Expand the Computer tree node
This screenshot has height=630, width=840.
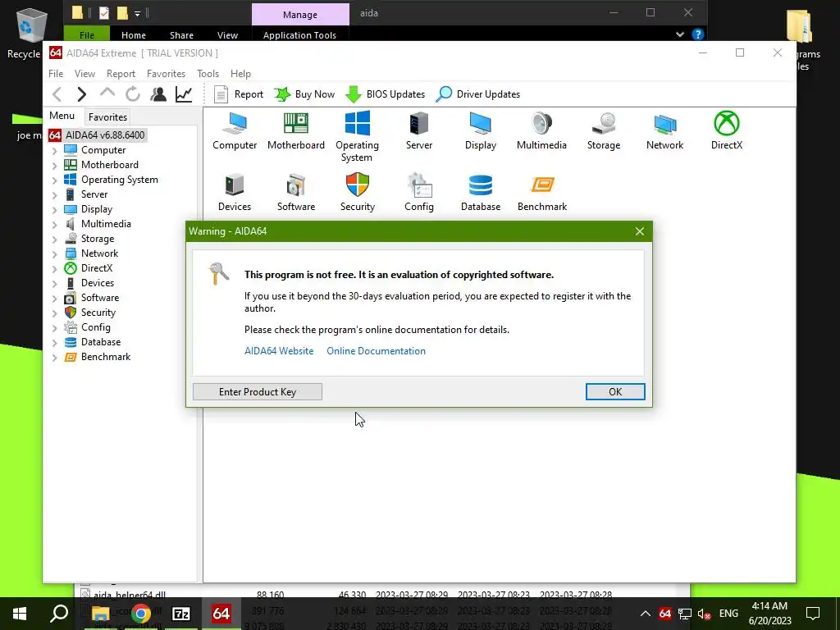[x=55, y=151]
